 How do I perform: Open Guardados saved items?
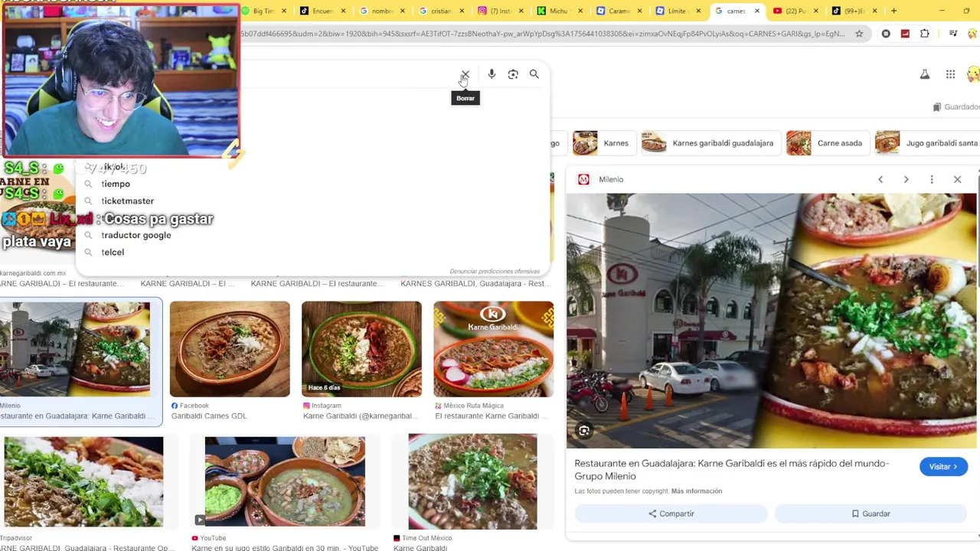click(957, 107)
